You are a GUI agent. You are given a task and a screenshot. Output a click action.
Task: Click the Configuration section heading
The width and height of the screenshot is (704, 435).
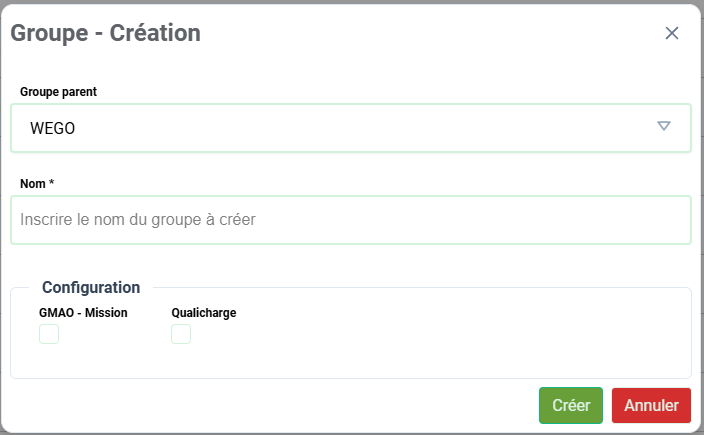tap(91, 288)
